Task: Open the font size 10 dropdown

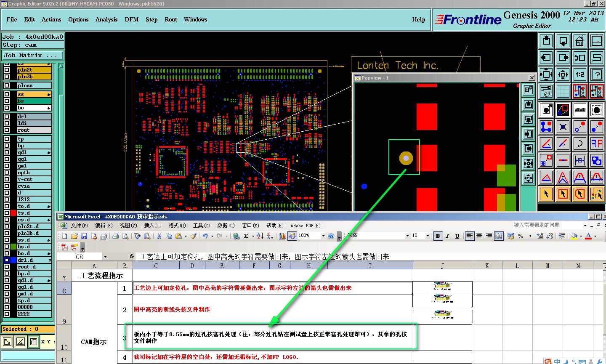Action: (x=428, y=236)
